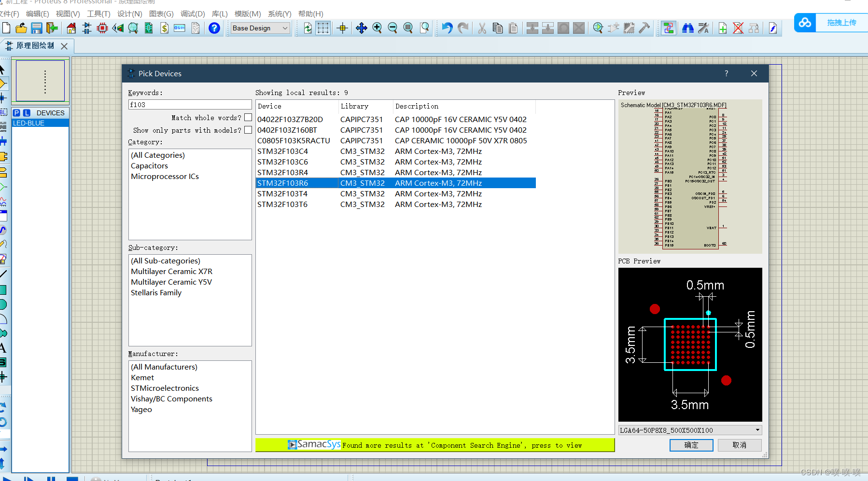Click the Library column header

click(x=366, y=106)
